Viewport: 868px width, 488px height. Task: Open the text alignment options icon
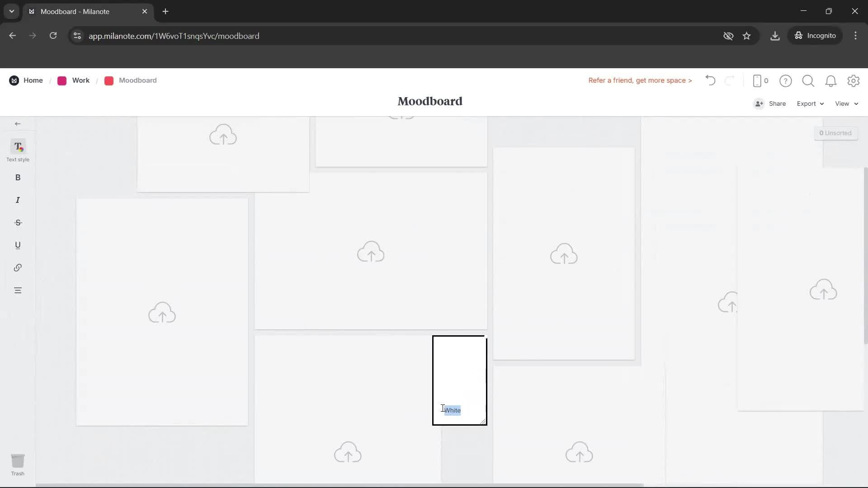click(18, 290)
